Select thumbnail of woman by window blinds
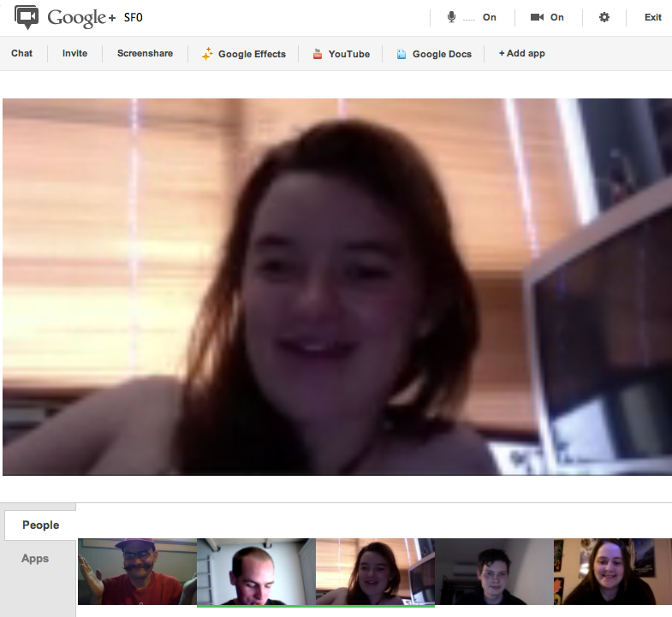This screenshot has width=672, height=617. (376, 572)
